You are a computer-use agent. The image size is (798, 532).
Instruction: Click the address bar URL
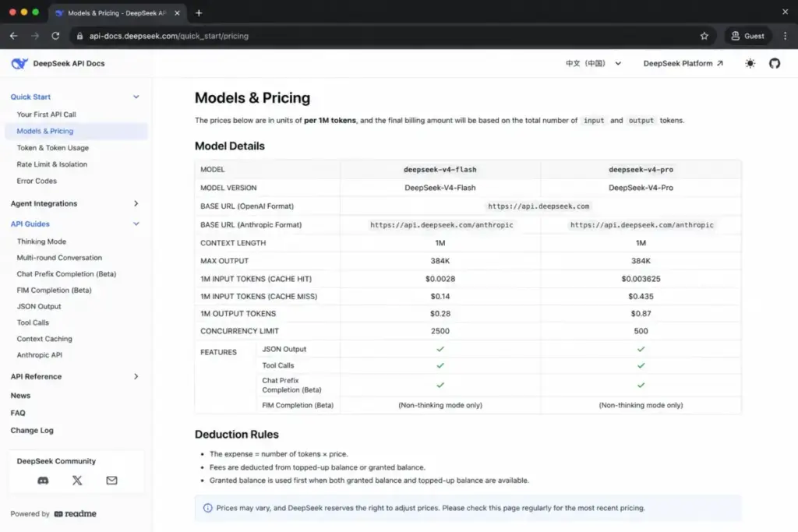169,36
